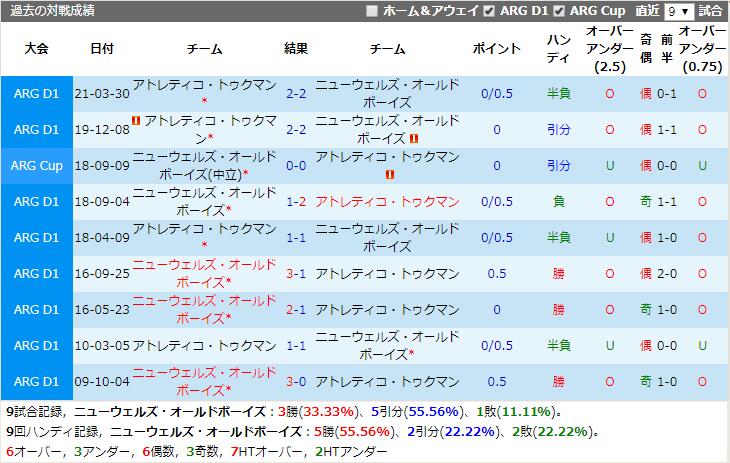Click the 11.11% loss rate text

(x=527, y=412)
